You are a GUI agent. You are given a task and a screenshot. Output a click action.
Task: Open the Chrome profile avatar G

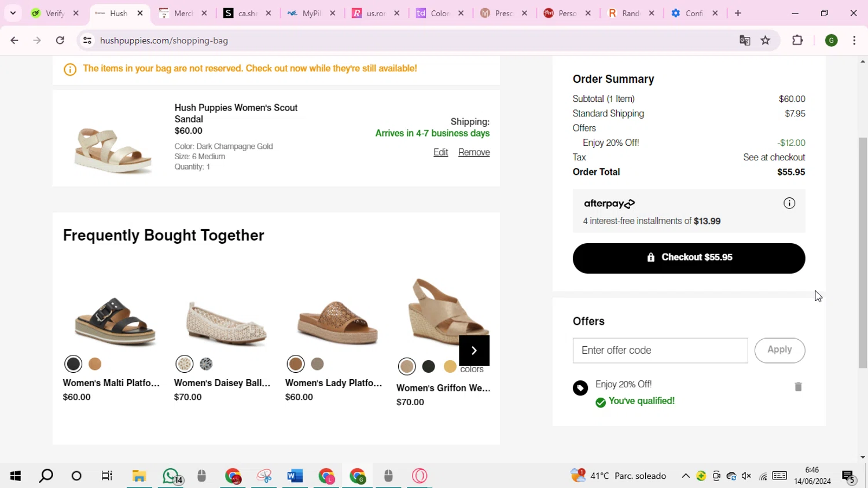[x=832, y=41]
